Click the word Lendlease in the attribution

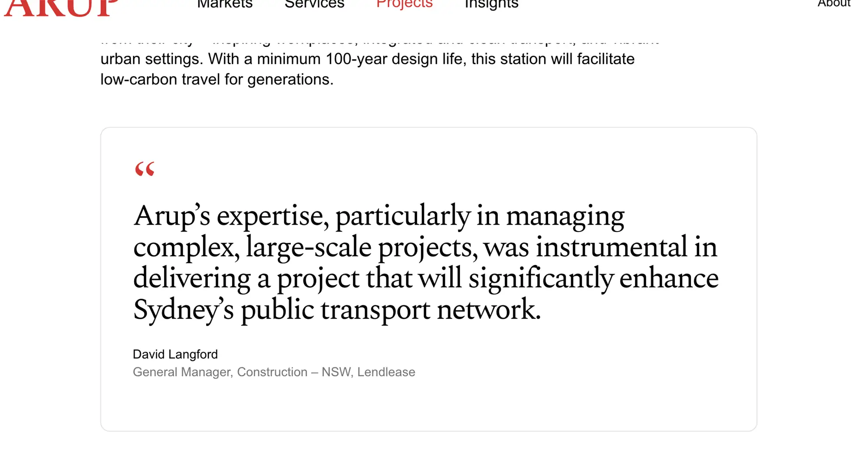tap(386, 372)
